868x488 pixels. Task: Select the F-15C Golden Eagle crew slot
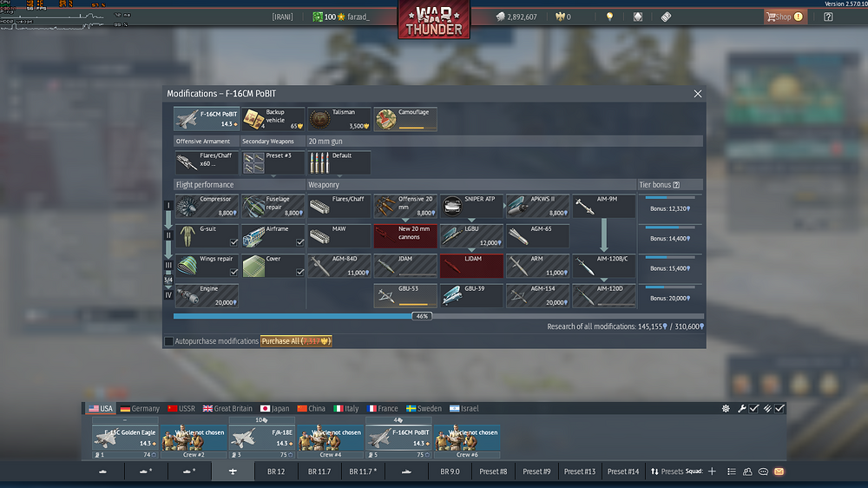(125, 439)
